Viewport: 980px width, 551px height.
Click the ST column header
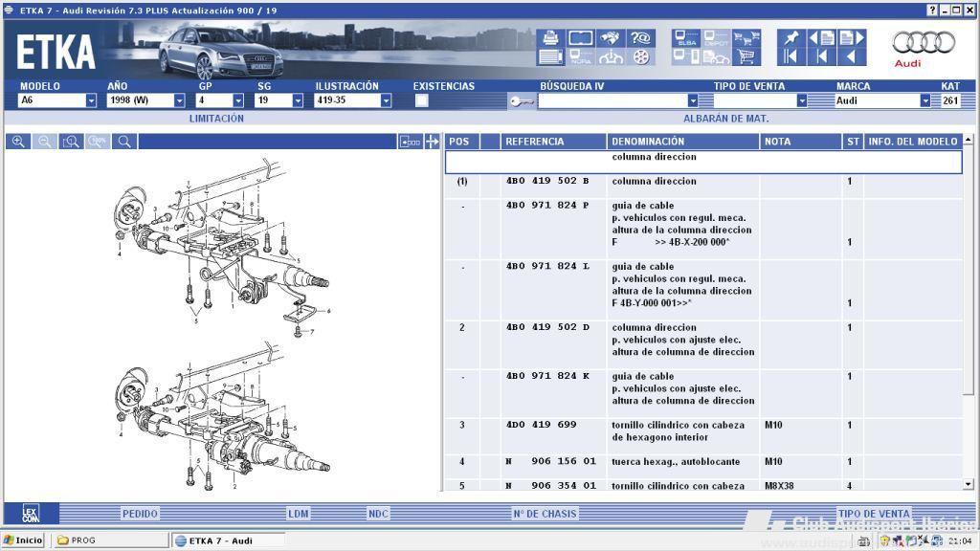click(853, 142)
